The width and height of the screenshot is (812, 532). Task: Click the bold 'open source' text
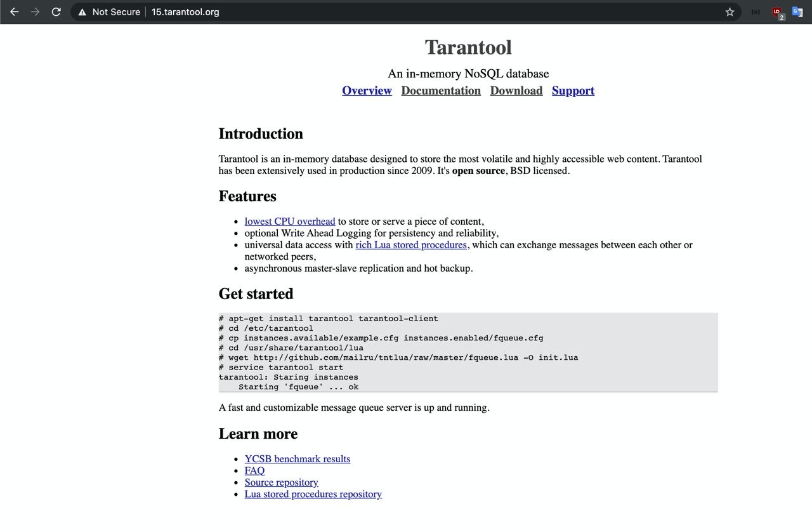point(478,171)
